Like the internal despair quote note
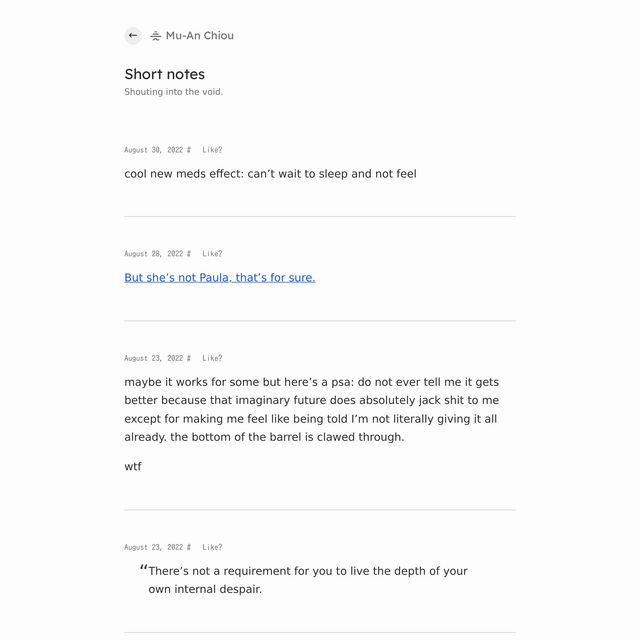Screen dimensions: 640x640 [212, 547]
